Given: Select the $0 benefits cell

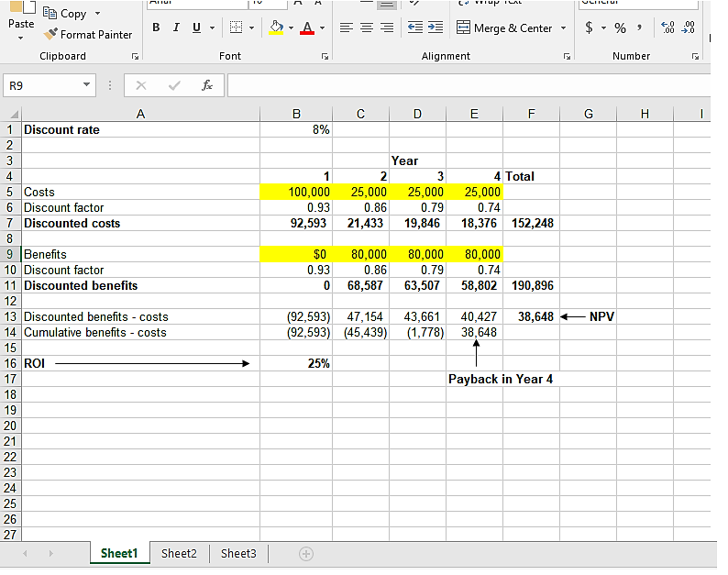Looking at the screenshot, I should [x=296, y=254].
